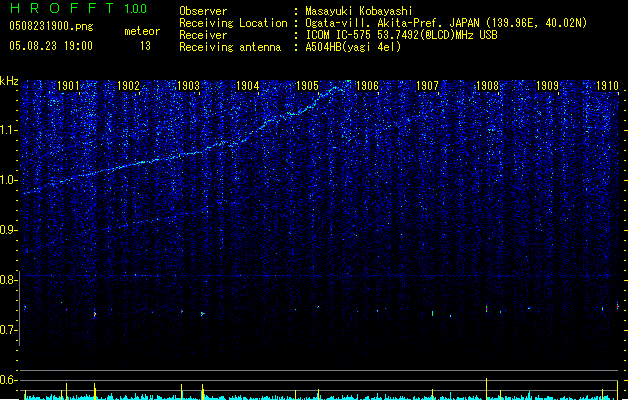Click the 1903 time marker

(188, 85)
